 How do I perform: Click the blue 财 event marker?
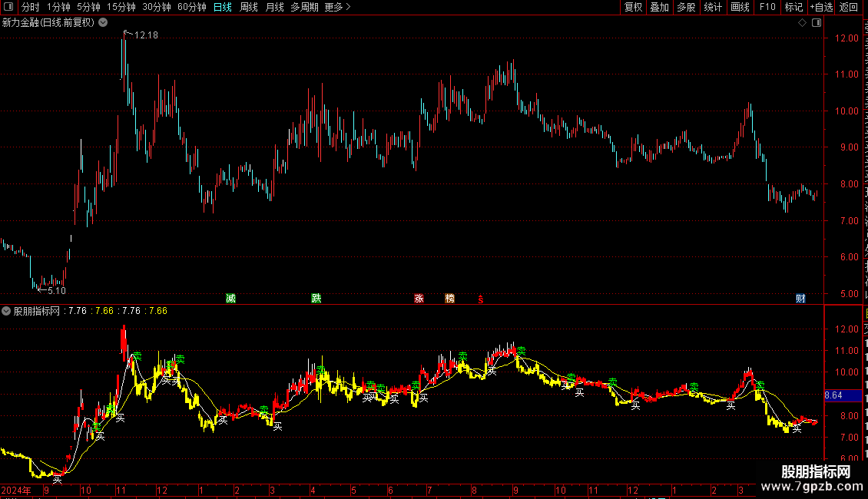(x=800, y=299)
